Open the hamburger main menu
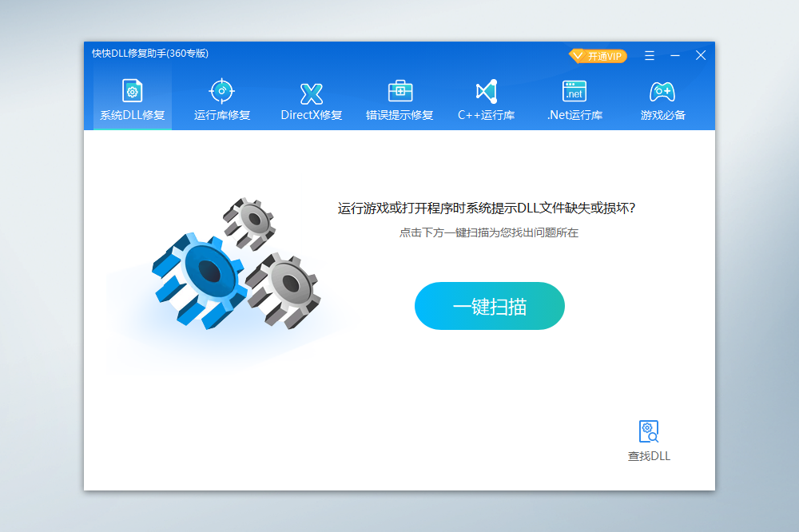Image resolution: width=799 pixels, height=532 pixels. click(x=650, y=56)
